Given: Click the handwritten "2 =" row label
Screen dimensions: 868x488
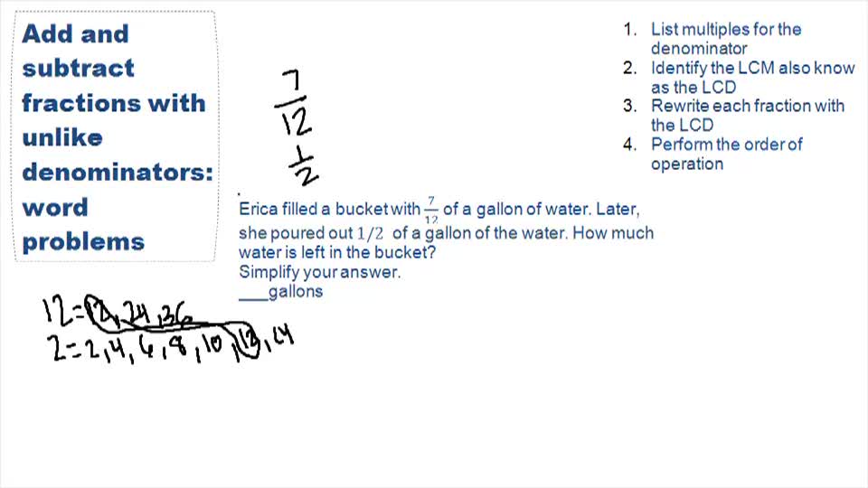Looking at the screenshot, I should (x=64, y=348).
